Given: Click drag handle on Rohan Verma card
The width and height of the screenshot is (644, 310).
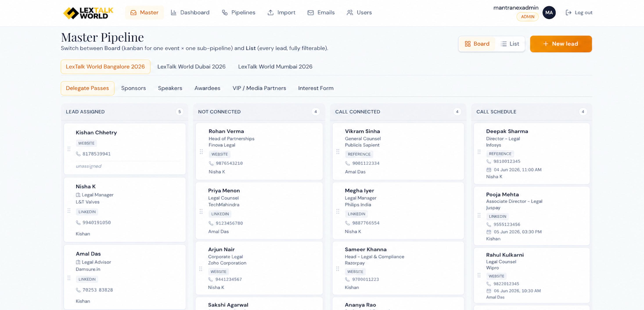Looking at the screenshot, I should [201, 152].
